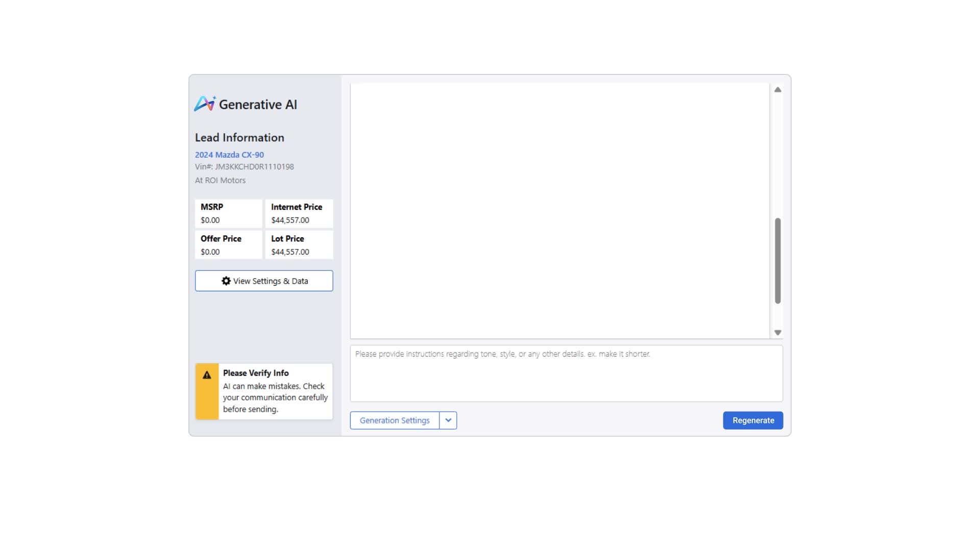Image resolution: width=980 pixels, height=551 pixels.
Task: Open Generation Settings
Action: pyautogui.click(x=394, y=420)
